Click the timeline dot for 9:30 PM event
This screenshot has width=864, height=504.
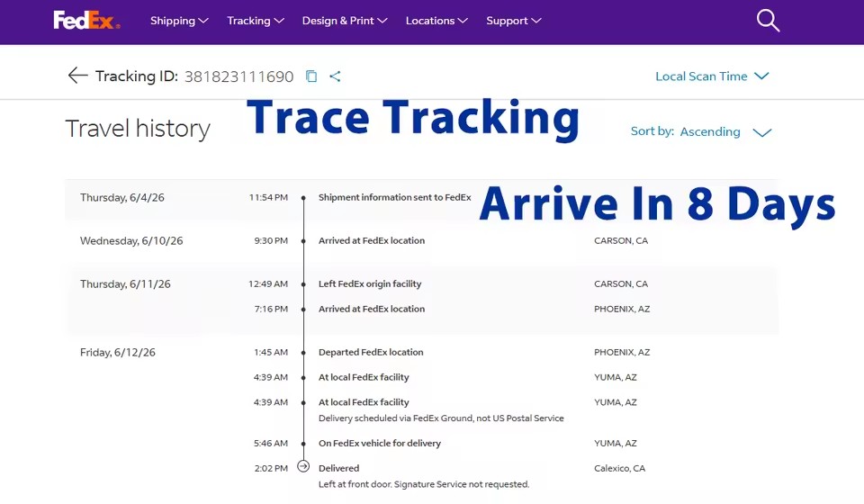[x=303, y=240]
